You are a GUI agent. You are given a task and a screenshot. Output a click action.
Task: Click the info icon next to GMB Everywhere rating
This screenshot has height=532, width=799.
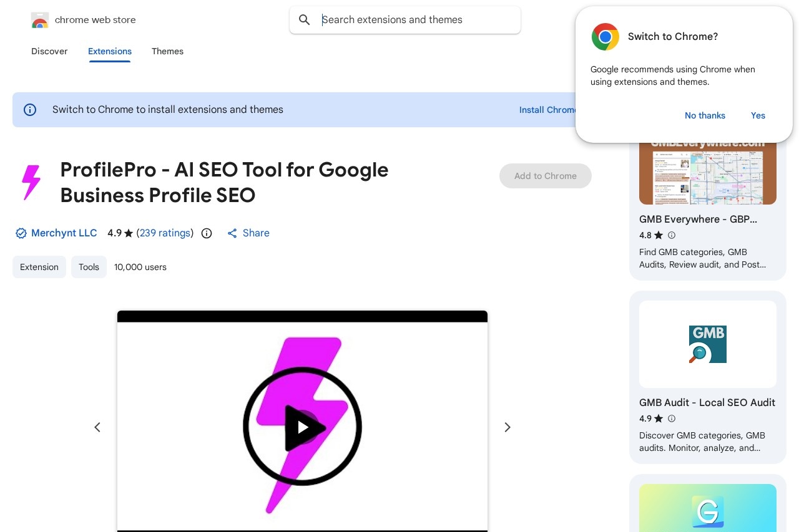[672, 235]
